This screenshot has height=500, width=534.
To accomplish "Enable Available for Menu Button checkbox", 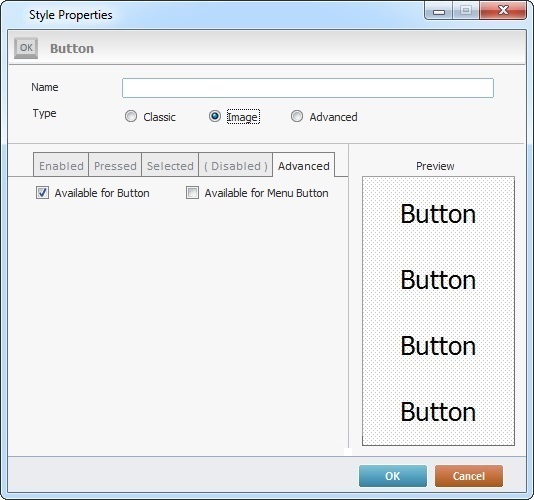I will tap(192, 192).
